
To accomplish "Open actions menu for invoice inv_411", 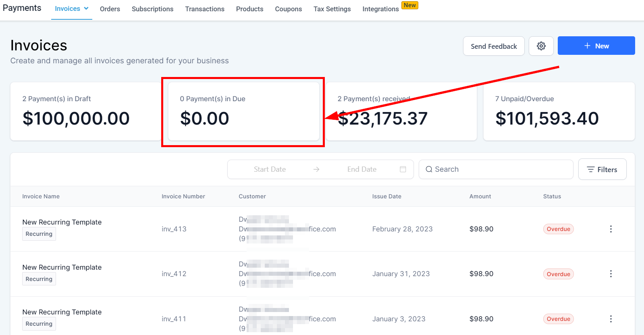I will click(x=611, y=319).
